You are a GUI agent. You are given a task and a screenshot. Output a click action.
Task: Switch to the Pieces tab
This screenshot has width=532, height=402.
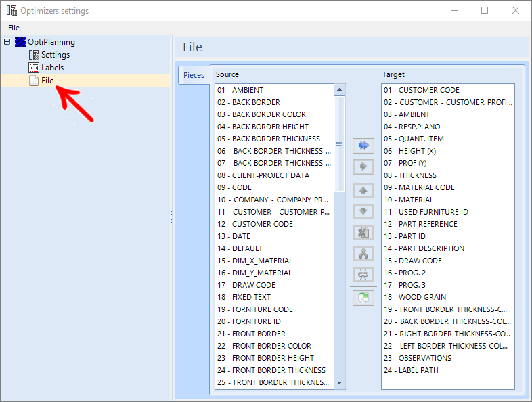[x=194, y=75]
